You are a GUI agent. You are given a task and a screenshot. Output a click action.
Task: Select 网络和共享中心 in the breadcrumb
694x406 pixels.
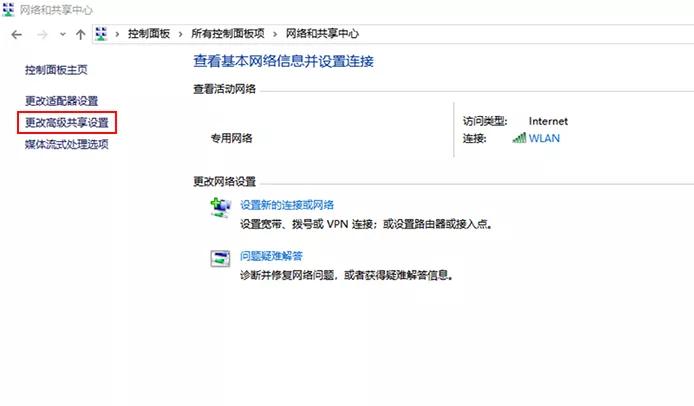[x=322, y=34]
